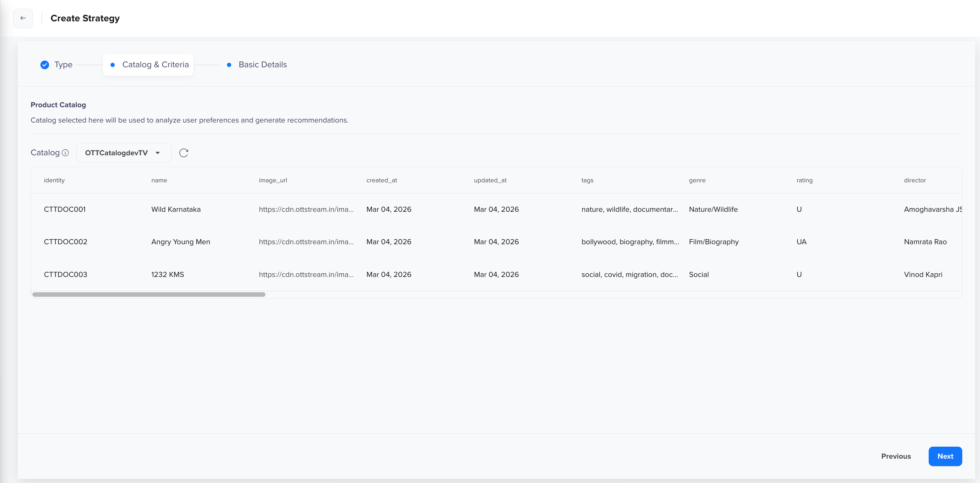The image size is (980, 483).
Task: Select the CTTDOC003 identity cell
Action: point(65,275)
